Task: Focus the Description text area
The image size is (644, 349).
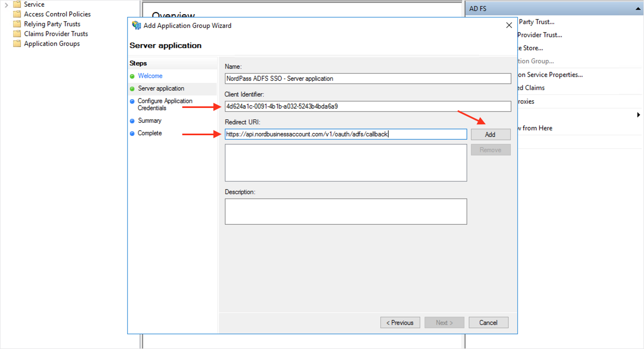Action: [345, 212]
